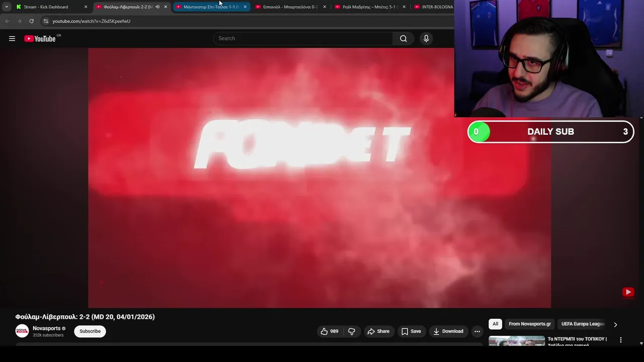This screenshot has height=362, width=644.
Task: View site information icon in address bar
Action: point(46,21)
